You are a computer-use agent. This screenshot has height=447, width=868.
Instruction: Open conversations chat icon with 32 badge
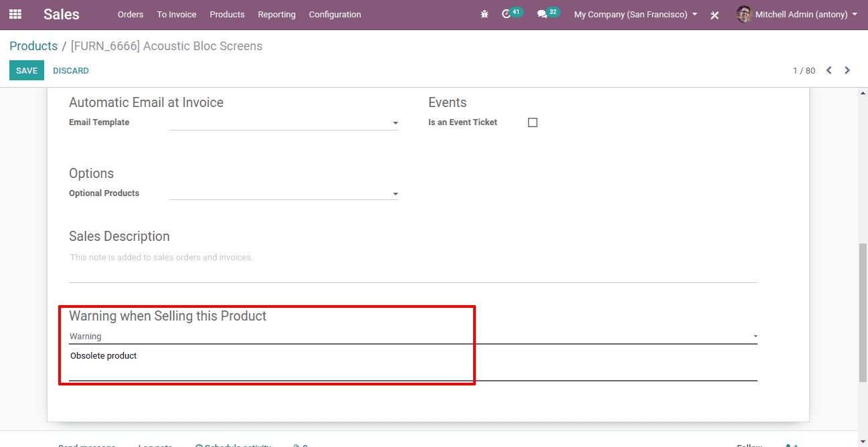[x=547, y=13]
